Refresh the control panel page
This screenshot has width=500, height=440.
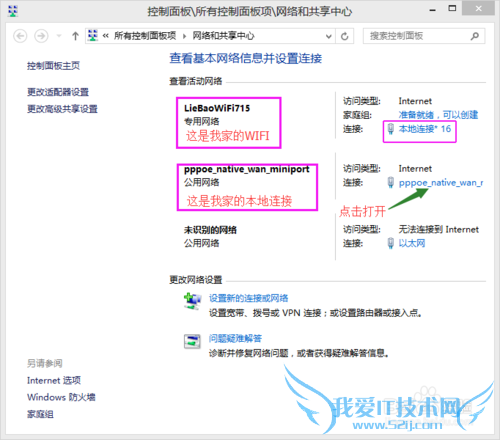(x=345, y=36)
